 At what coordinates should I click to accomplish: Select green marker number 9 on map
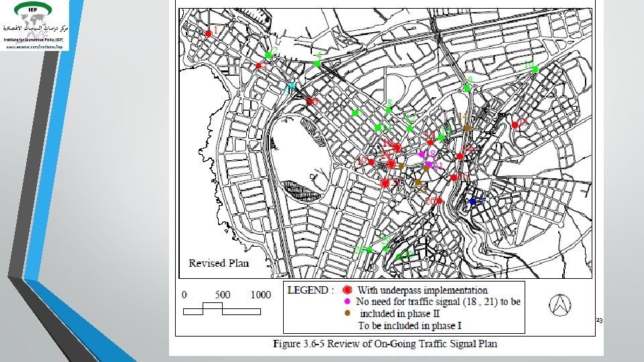[x=467, y=88]
